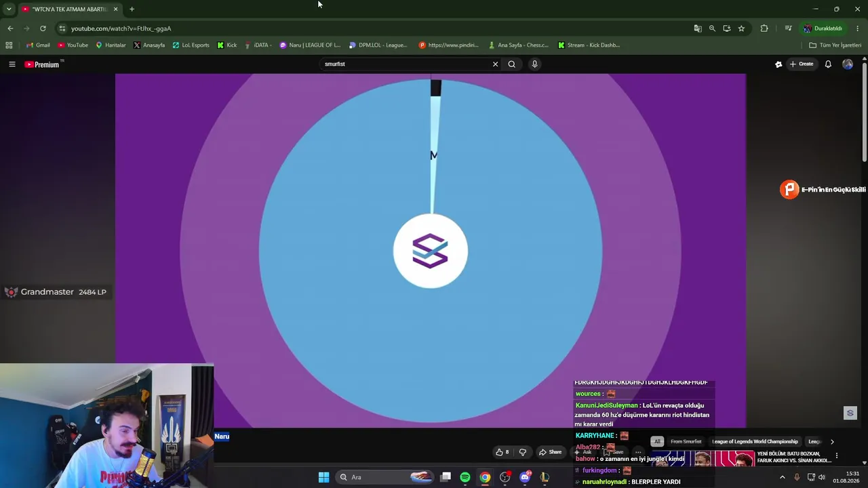Image resolution: width=868 pixels, height=488 pixels.
Task: Open the Tüm Yer İşaretleri folder
Action: point(835,45)
